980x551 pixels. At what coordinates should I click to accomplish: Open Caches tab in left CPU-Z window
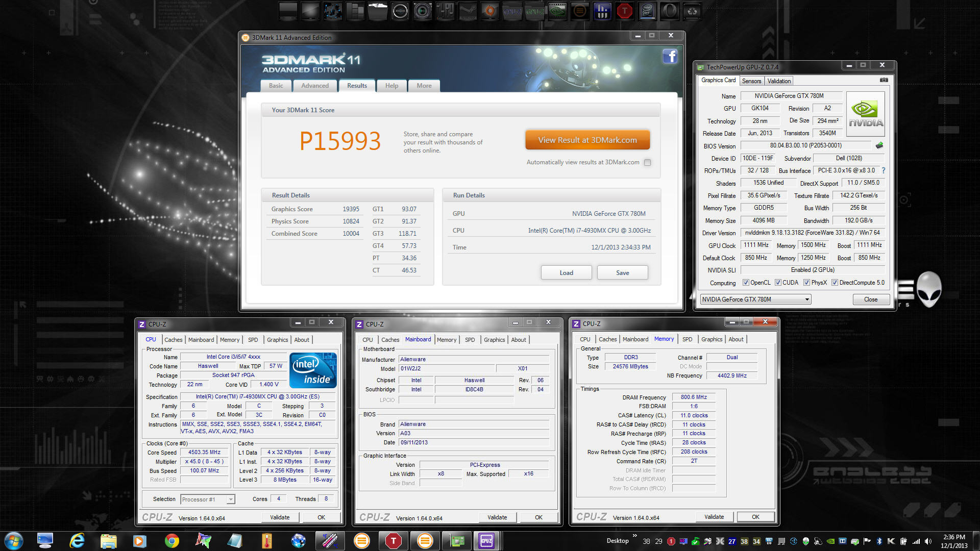[173, 340]
